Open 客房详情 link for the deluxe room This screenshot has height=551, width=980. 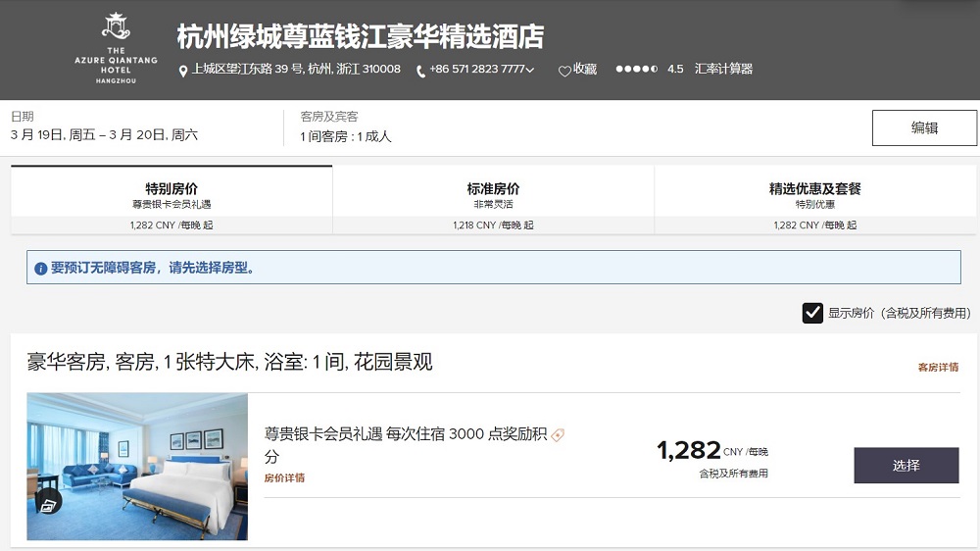(x=938, y=367)
